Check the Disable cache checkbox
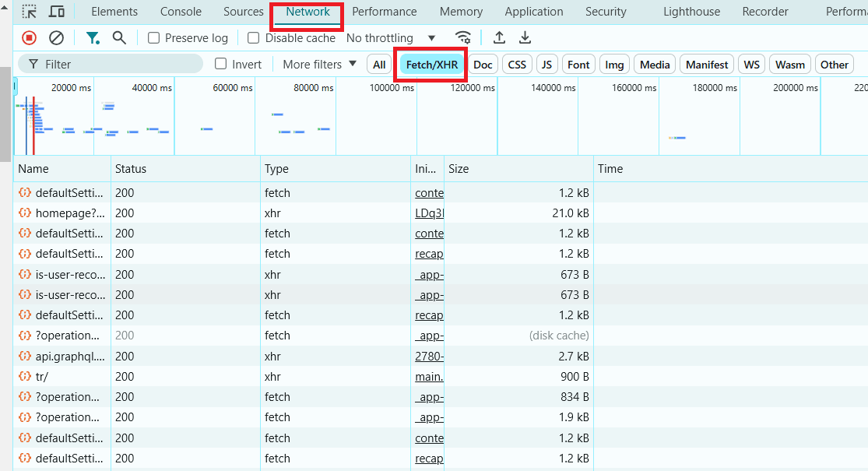The height and width of the screenshot is (471, 868). tap(254, 37)
